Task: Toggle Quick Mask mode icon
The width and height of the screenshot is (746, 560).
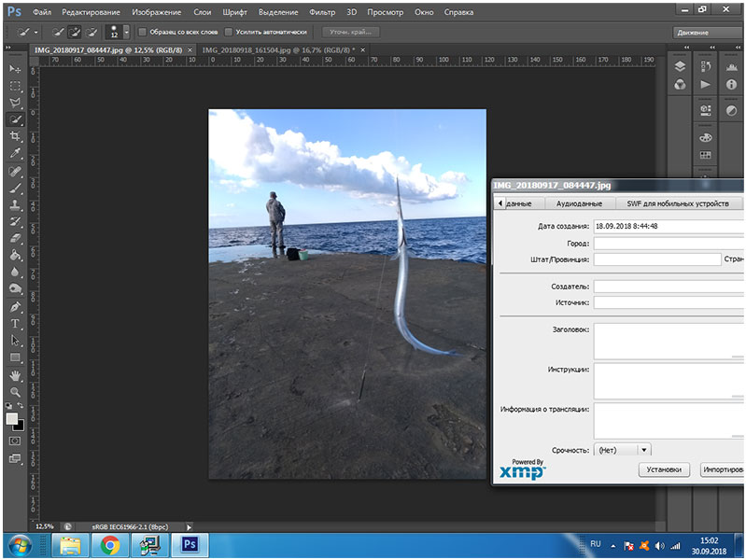Action: 15,441
